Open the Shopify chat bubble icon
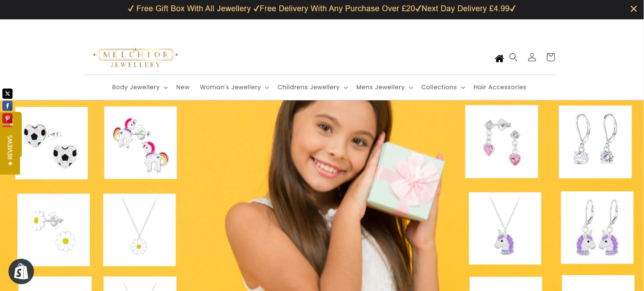The width and height of the screenshot is (644, 291). (21, 272)
